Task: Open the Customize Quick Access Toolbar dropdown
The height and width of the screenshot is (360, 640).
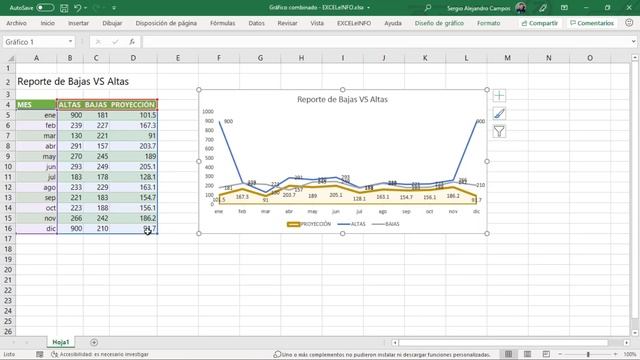Action: pyautogui.click(x=114, y=8)
